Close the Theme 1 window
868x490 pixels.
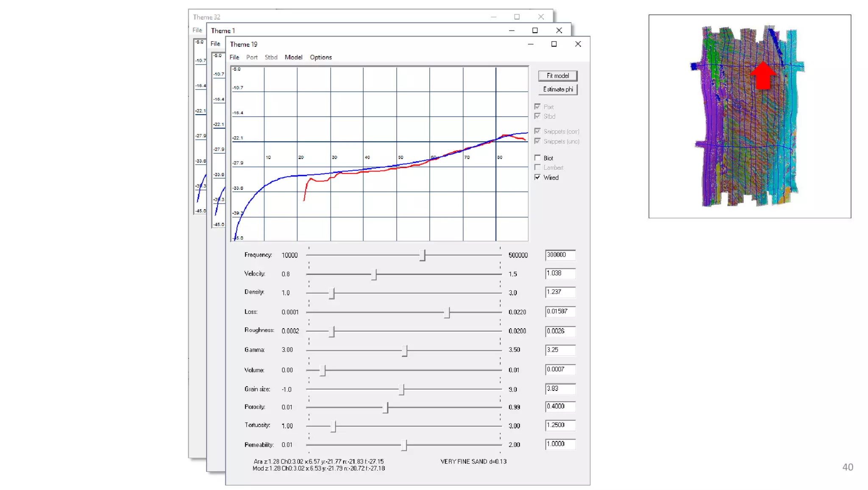559,31
